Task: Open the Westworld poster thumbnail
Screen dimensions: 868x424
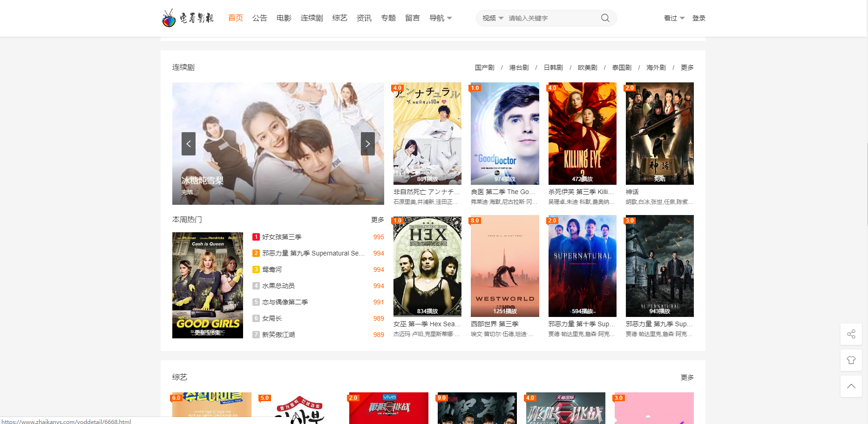Action: 505,266
